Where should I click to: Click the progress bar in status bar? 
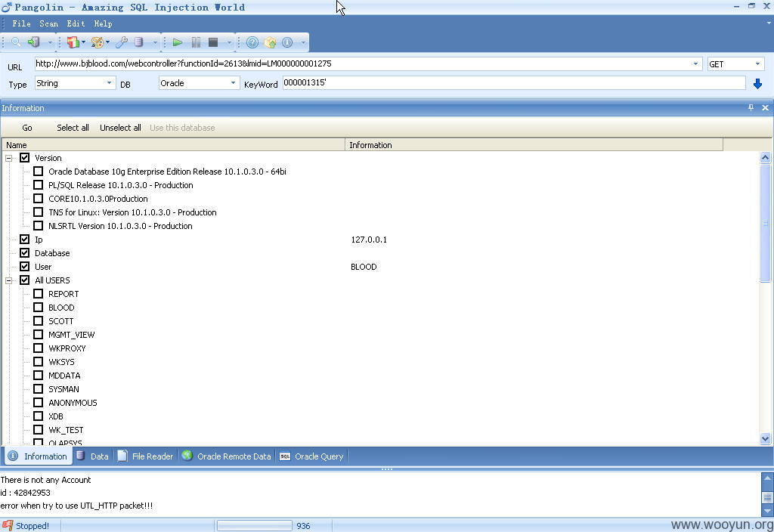tap(255, 526)
